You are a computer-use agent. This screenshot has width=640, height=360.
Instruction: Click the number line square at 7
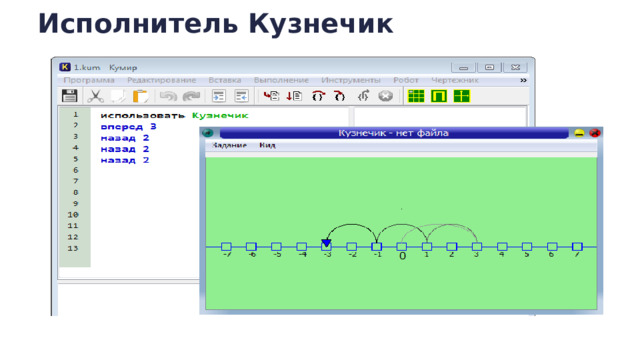577,247
